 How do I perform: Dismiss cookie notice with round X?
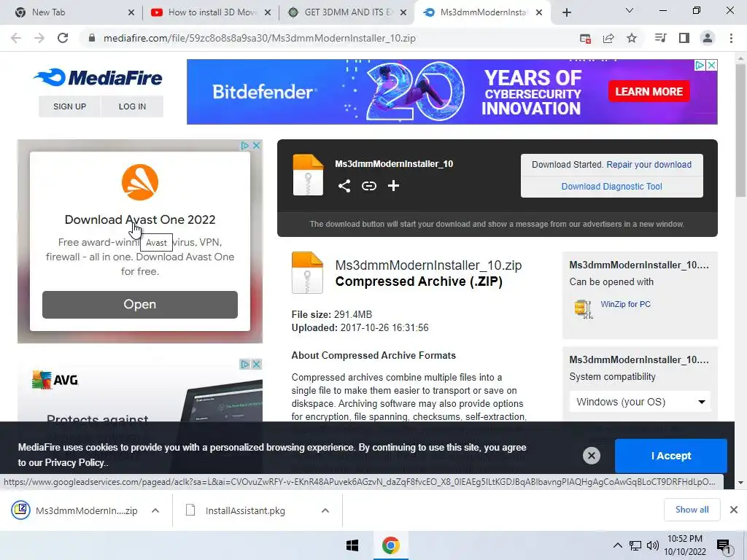tap(591, 456)
